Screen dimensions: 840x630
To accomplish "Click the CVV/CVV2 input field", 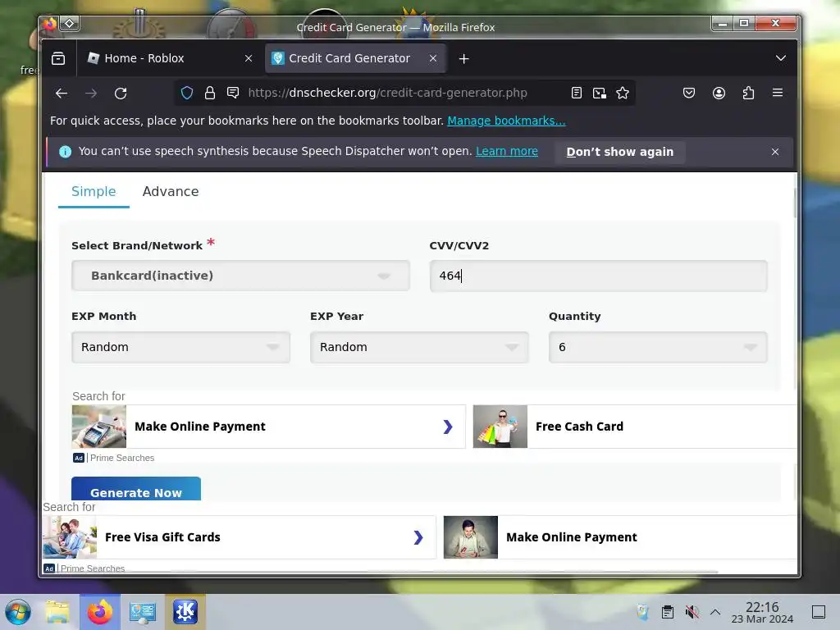I will (598, 276).
